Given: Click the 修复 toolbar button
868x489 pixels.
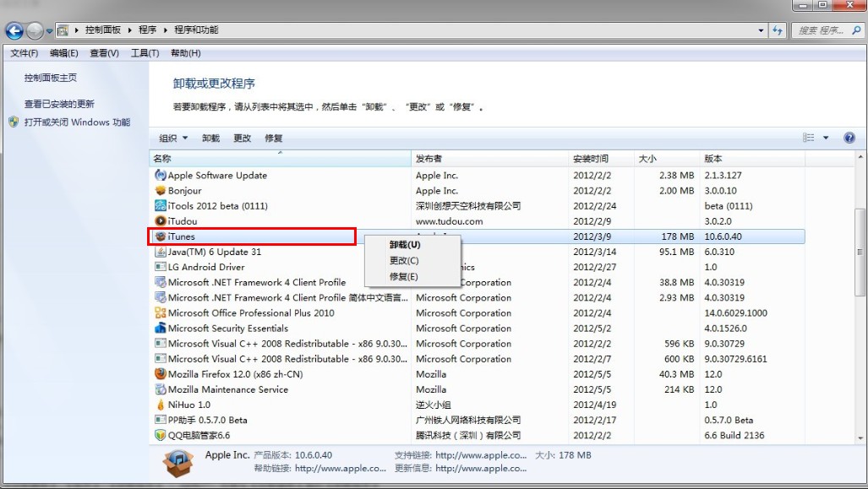Looking at the screenshot, I should (x=274, y=138).
